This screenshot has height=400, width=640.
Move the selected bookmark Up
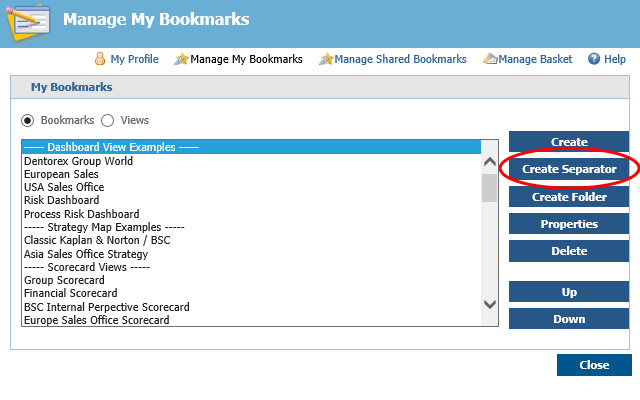[569, 292]
